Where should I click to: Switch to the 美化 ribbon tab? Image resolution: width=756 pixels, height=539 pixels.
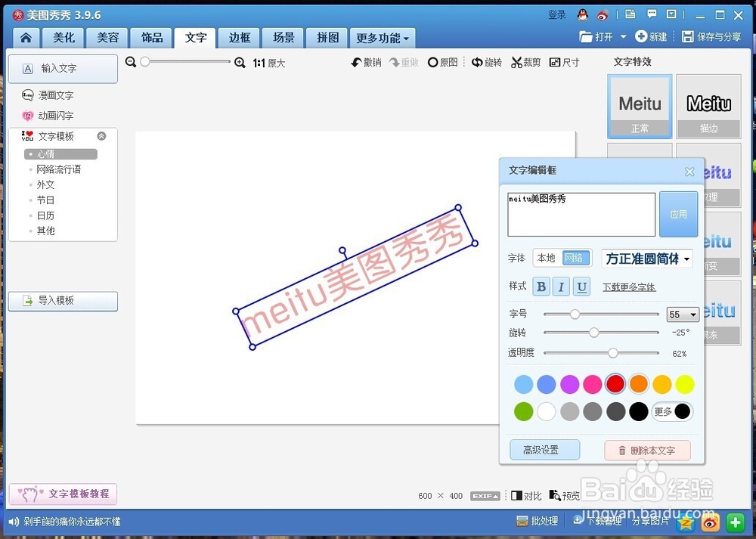(x=64, y=37)
